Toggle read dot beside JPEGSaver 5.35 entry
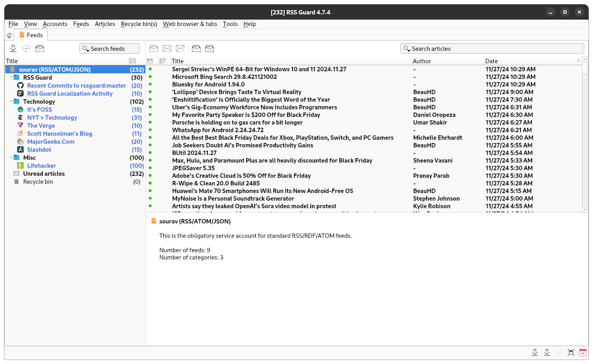 (150, 168)
